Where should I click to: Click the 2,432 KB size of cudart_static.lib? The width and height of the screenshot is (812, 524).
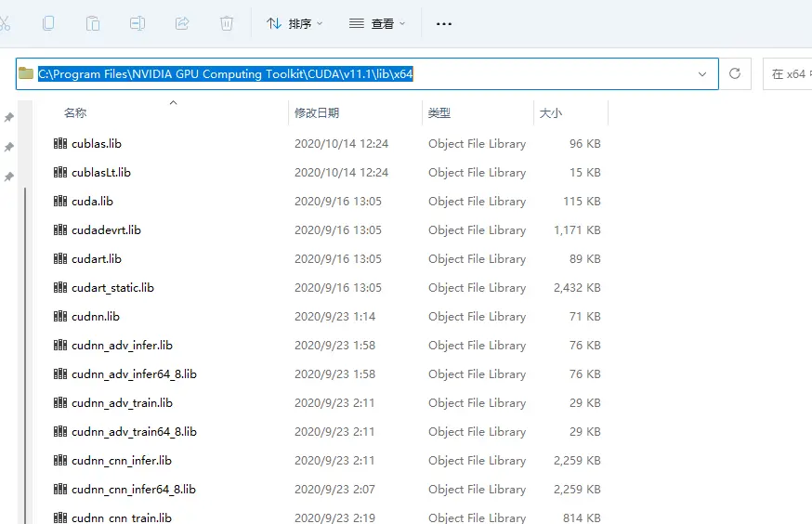click(x=577, y=287)
